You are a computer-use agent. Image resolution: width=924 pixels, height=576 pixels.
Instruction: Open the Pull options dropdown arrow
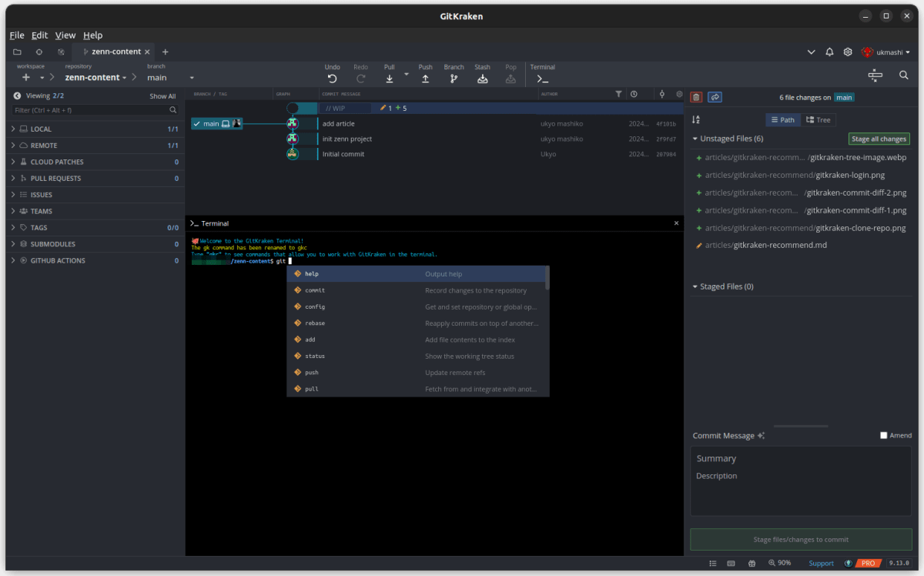(x=407, y=74)
